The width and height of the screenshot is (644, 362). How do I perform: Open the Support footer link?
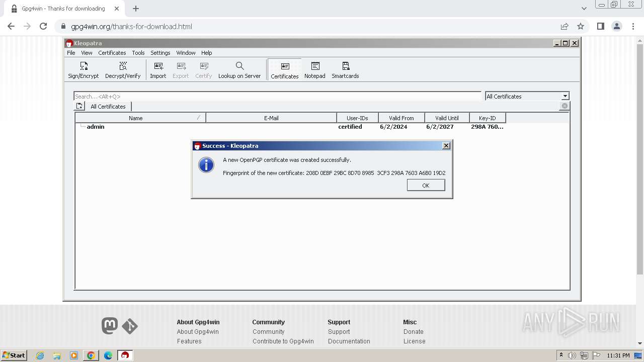point(339,331)
